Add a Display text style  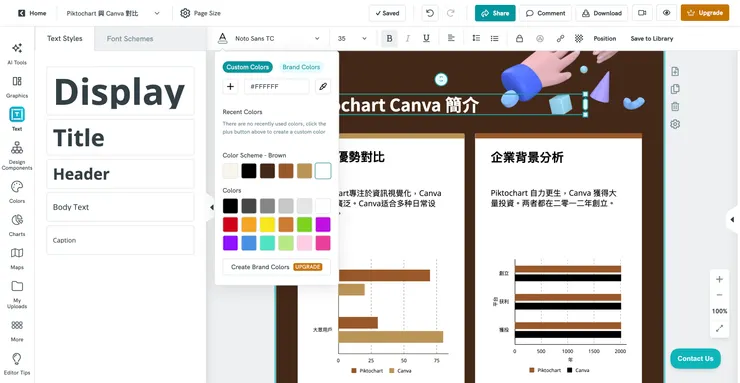click(x=120, y=91)
